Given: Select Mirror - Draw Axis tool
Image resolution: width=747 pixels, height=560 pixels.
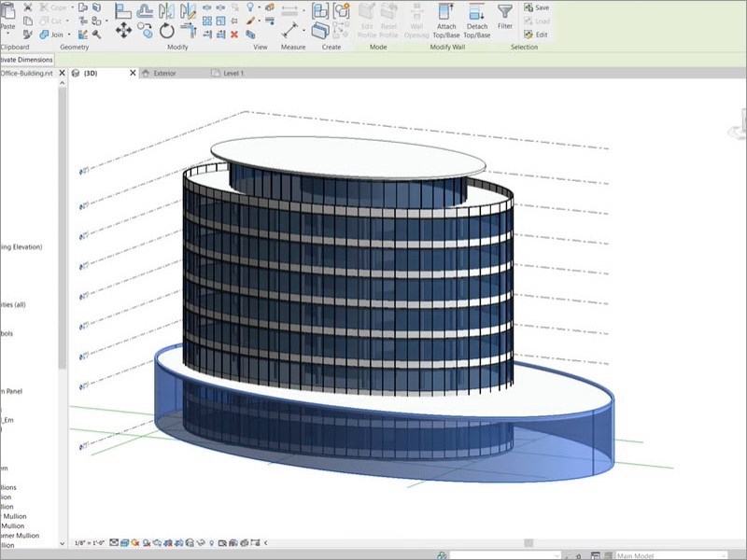Looking at the screenshot, I should [x=189, y=10].
